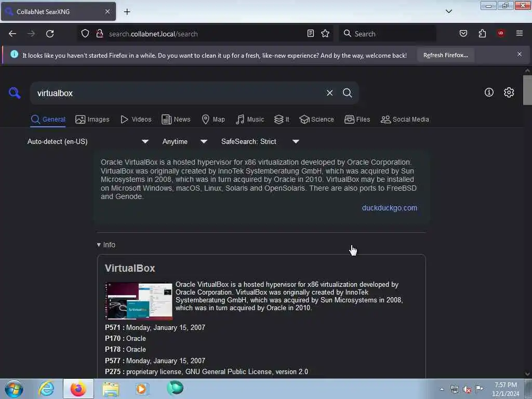Viewport: 532px width, 399px height.
Task: Open the Extensions puzzle icon
Action: tap(482, 33)
